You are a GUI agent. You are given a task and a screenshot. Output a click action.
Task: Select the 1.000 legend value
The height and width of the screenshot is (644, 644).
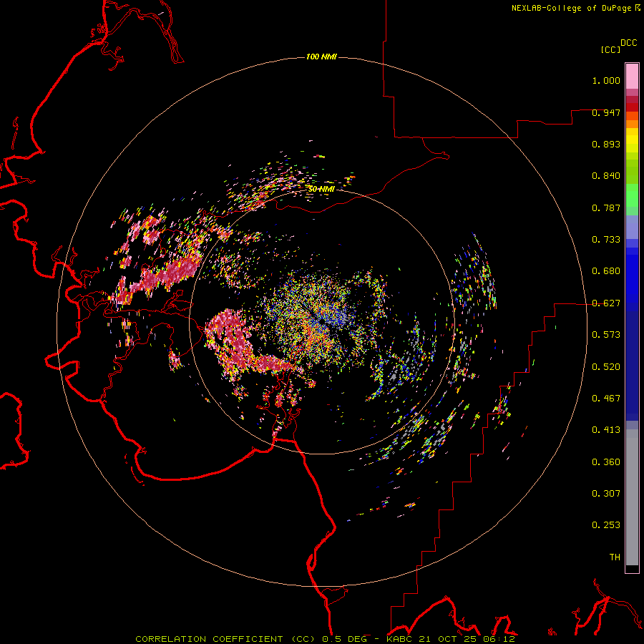(x=606, y=80)
